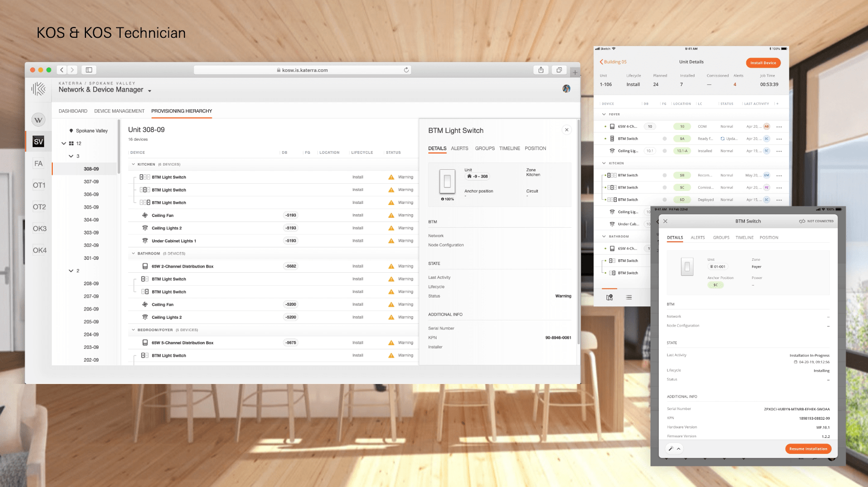Switch to list view in tablet Unit Details
This screenshot has width=868, height=487.
point(629,298)
